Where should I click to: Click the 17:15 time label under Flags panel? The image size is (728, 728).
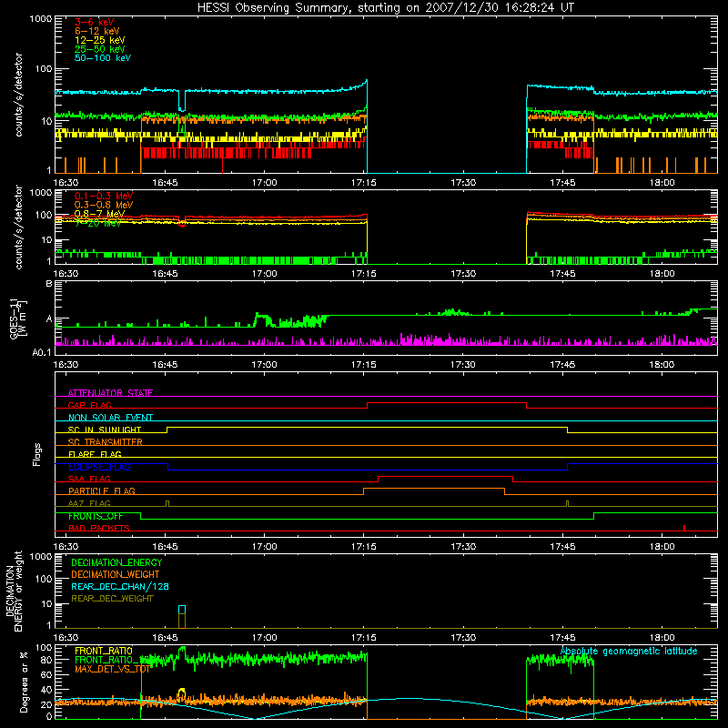(x=363, y=547)
